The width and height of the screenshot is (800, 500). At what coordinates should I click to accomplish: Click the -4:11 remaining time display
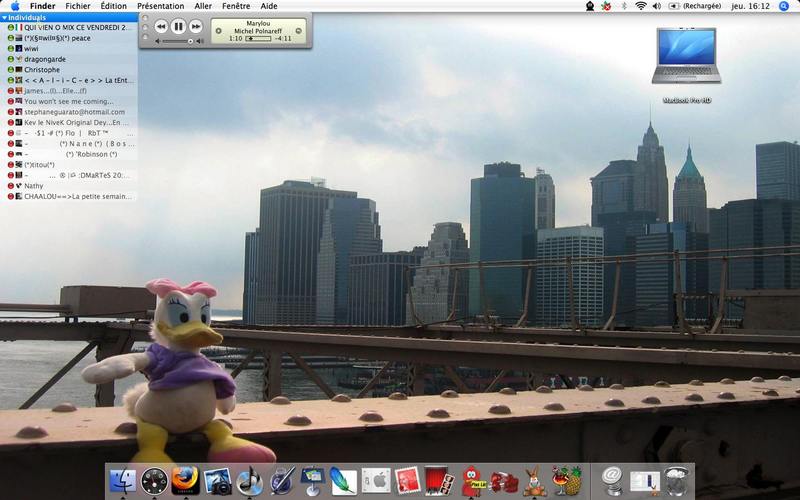283,39
